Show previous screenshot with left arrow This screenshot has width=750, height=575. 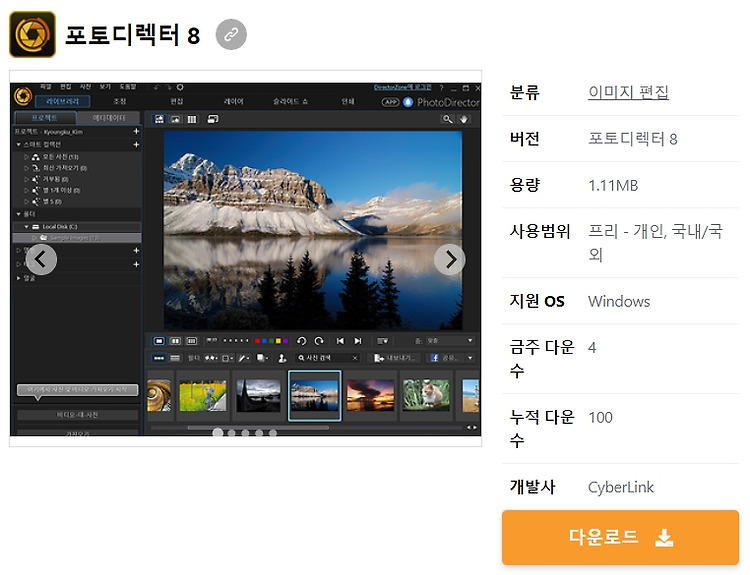(41, 260)
